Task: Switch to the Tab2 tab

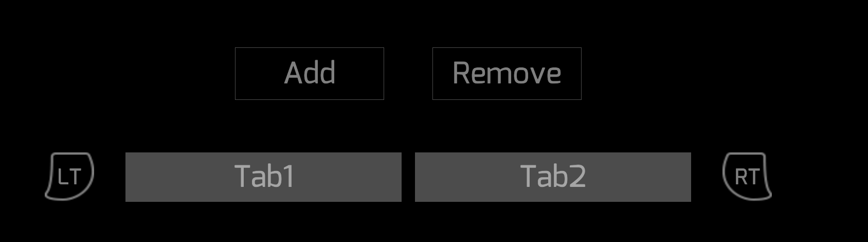Action: pyautogui.click(x=553, y=177)
